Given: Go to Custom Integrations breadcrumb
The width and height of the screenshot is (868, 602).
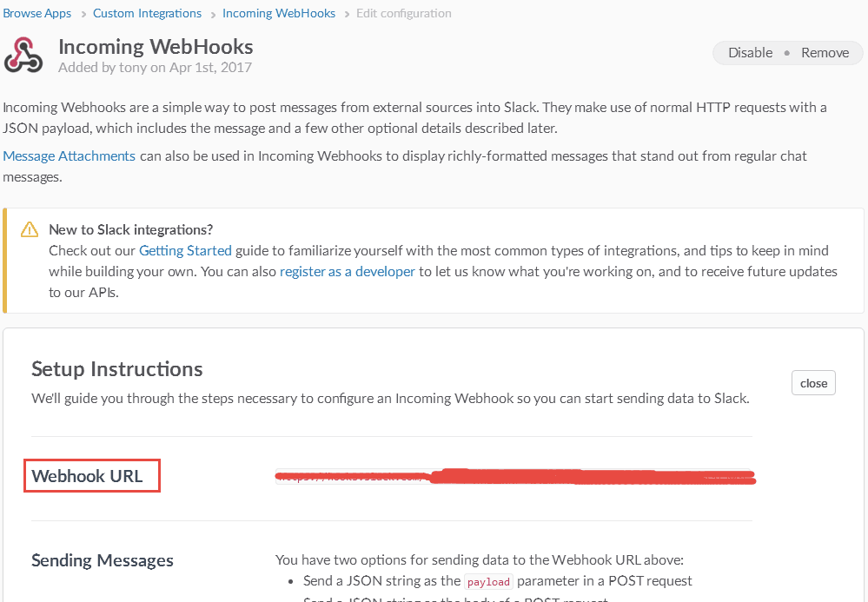Looking at the screenshot, I should pos(147,13).
